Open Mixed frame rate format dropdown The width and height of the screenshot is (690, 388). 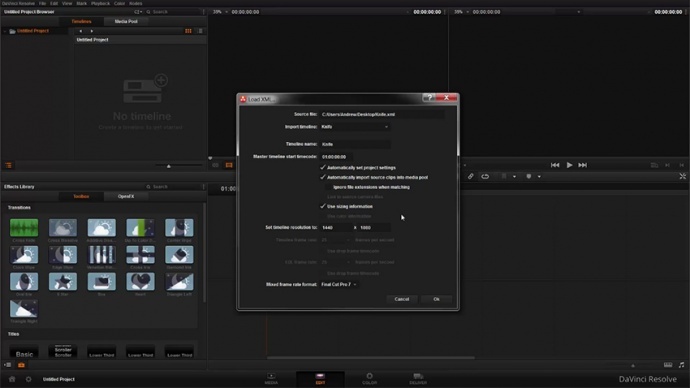(x=339, y=284)
